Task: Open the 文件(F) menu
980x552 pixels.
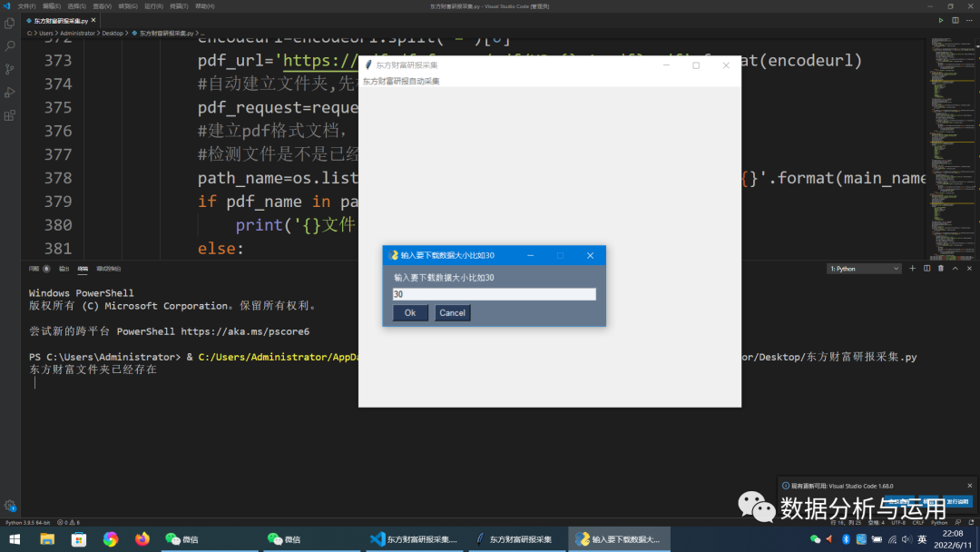Action: [x=26, y=6]
